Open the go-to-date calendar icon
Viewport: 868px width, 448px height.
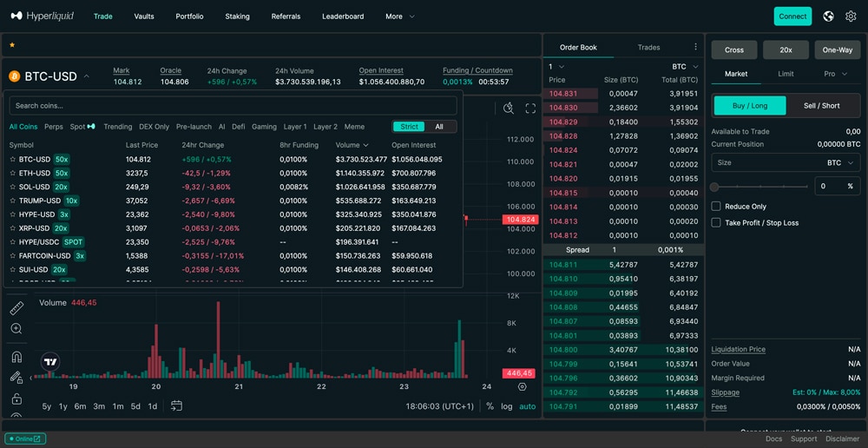(x=176, y=406)
